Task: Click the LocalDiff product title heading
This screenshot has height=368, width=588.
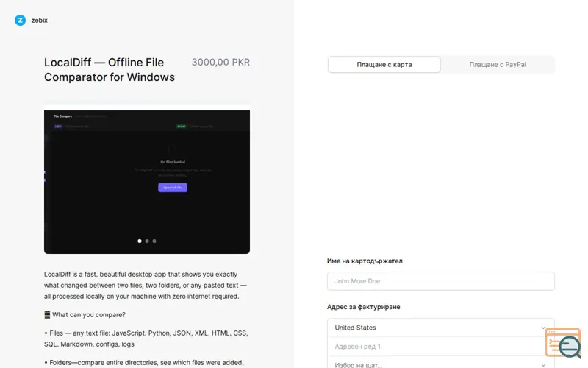Action: (x=110, y=69)
